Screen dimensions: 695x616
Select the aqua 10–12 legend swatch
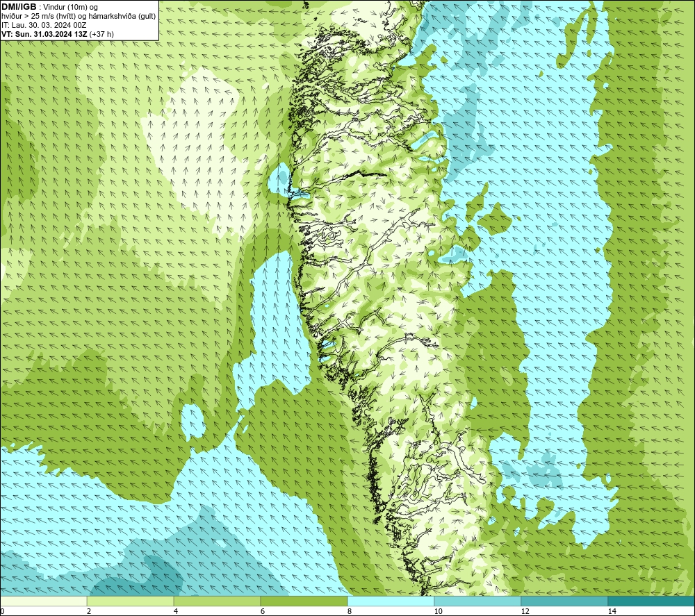478,601
